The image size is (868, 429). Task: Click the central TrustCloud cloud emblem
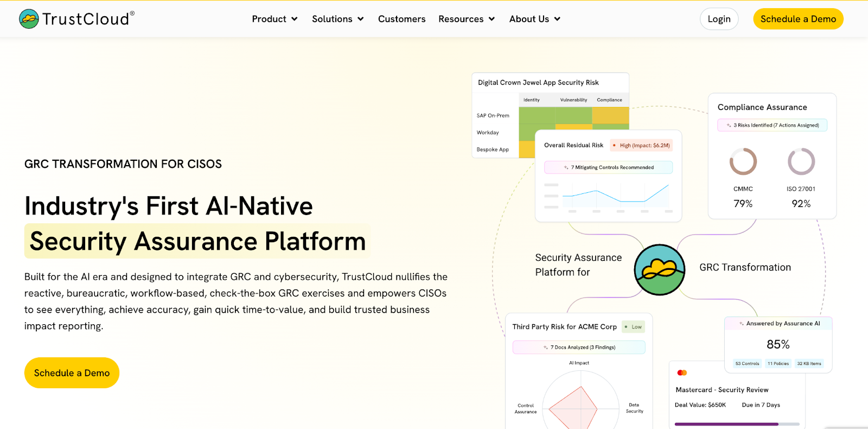[660, 269]
